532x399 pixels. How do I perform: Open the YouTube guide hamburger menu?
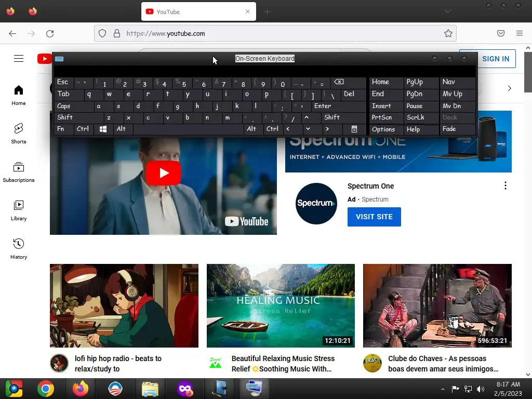19,58
